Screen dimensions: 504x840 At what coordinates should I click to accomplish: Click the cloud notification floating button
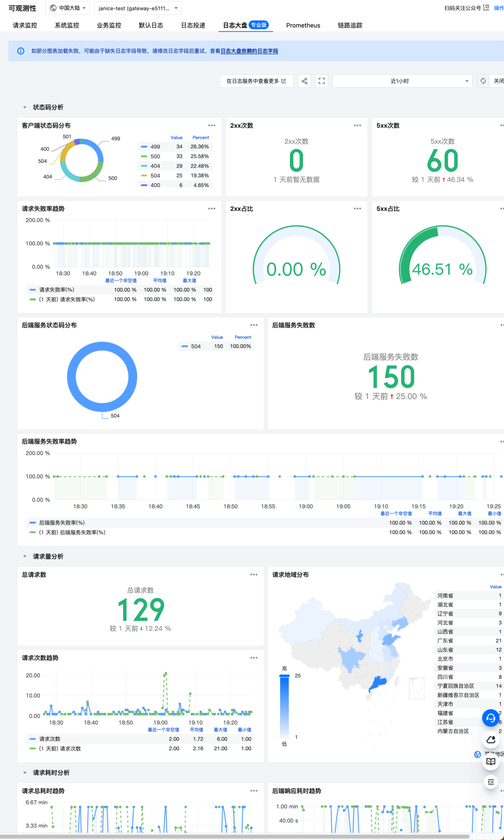tap(490, 740)
